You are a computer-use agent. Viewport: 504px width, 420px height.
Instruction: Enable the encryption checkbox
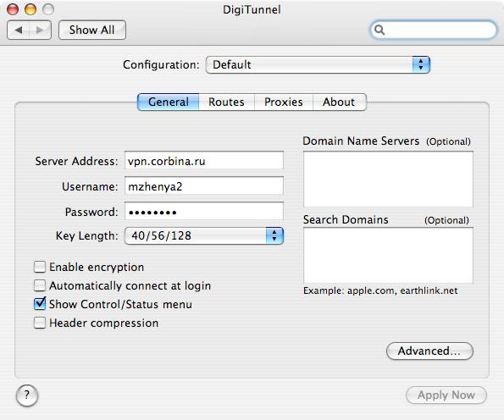(x=40, y=267)
